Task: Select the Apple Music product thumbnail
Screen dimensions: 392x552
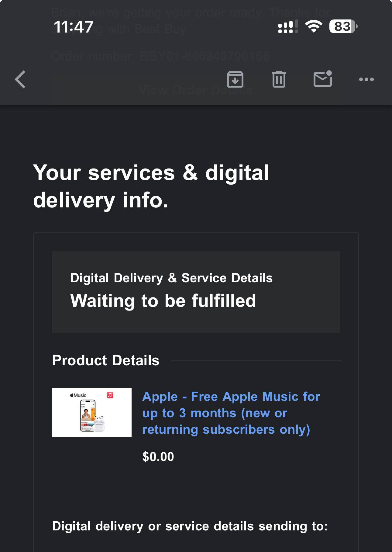Action: [91, 412]
